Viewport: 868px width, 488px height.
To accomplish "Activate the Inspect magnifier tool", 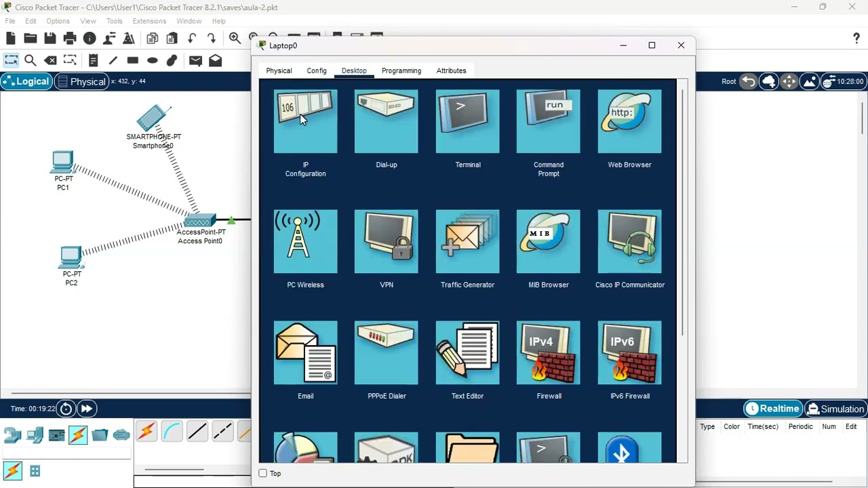I will pos(31,60).
